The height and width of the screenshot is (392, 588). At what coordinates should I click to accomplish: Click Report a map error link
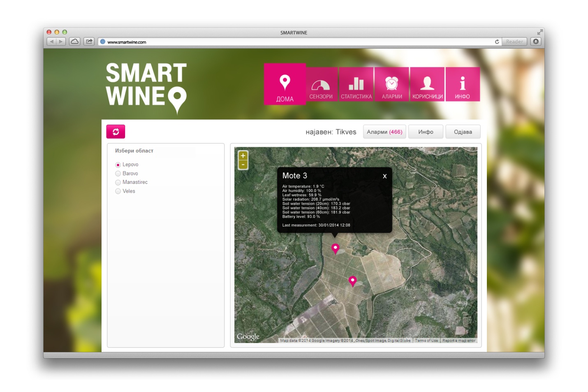[x=459, y=341]
